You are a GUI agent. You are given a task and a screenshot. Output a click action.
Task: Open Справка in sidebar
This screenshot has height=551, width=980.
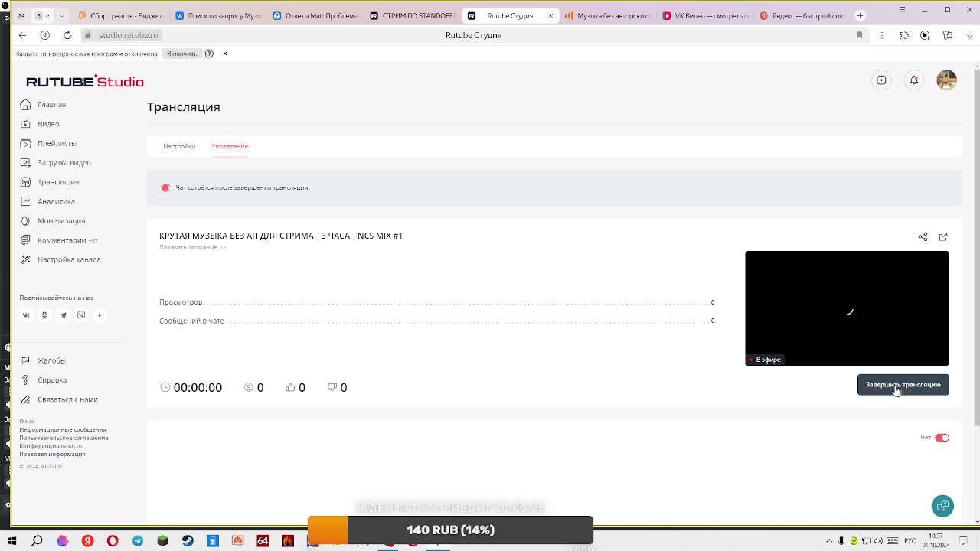click(52, 380)
